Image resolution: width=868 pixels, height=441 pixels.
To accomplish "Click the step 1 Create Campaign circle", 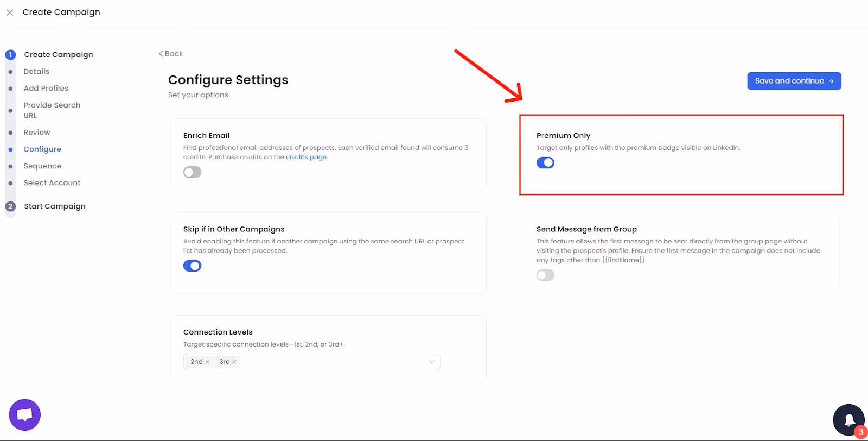I will (x=10, y=54).
